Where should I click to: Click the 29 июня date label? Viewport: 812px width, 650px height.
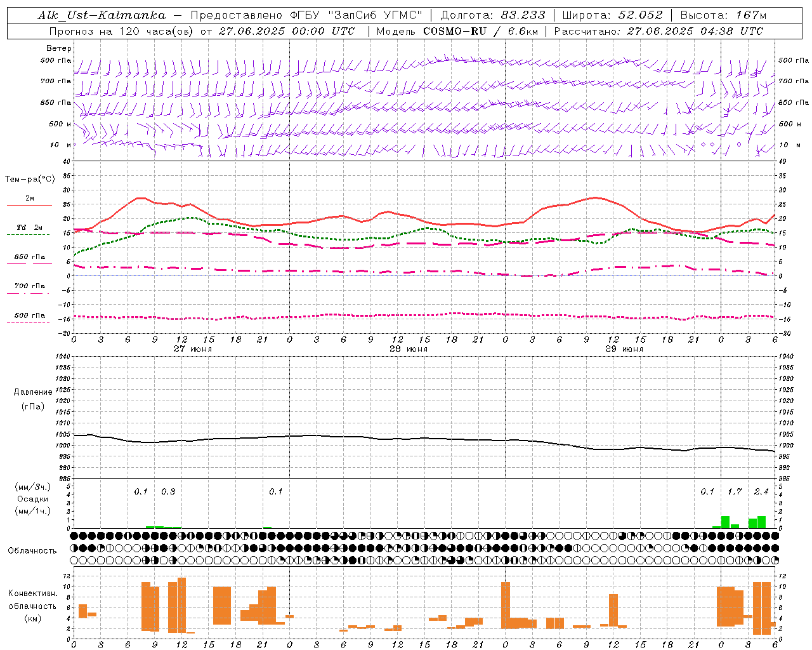tap(624, 348)
